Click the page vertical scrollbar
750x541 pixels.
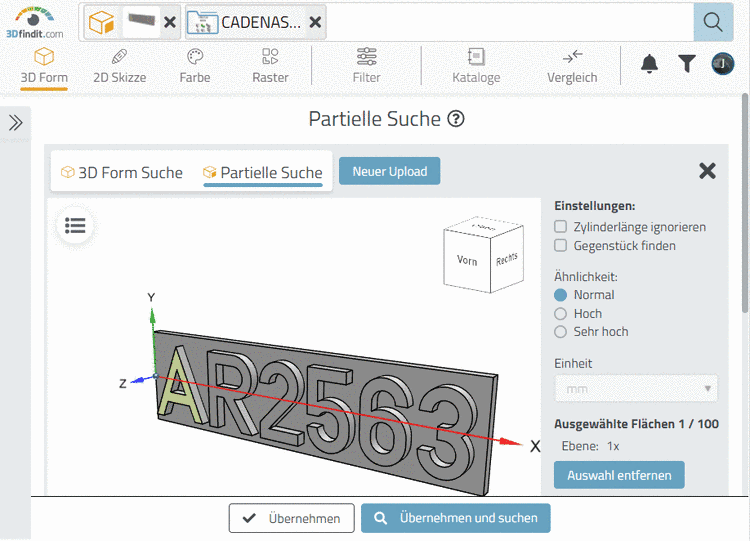(745, 203)
